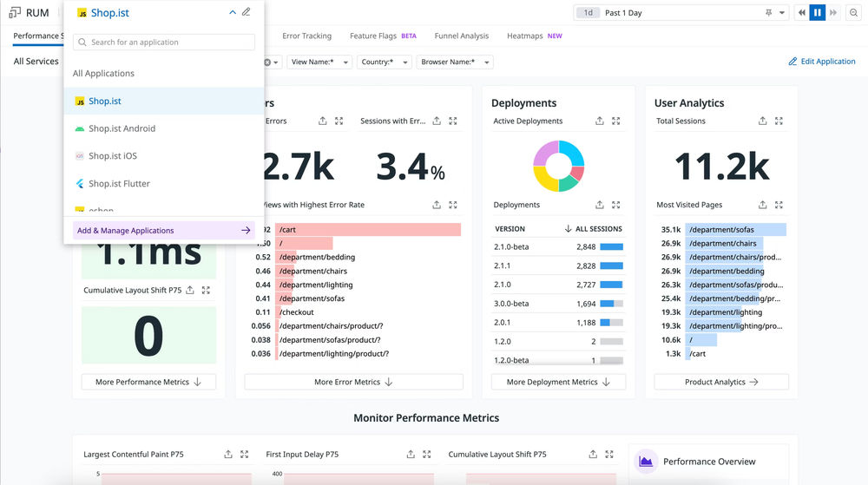This screenshot has height=485, width=868.
Task: Step time range backward
Action: 801,13
